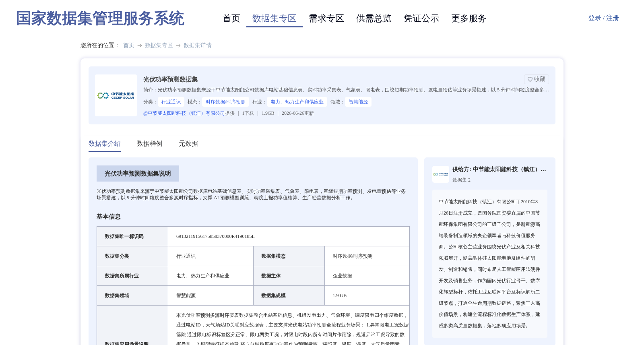Screen dimensions: 644x345
Task: Click the 数据集唯一标识码 table label
Action: (124, 236)
